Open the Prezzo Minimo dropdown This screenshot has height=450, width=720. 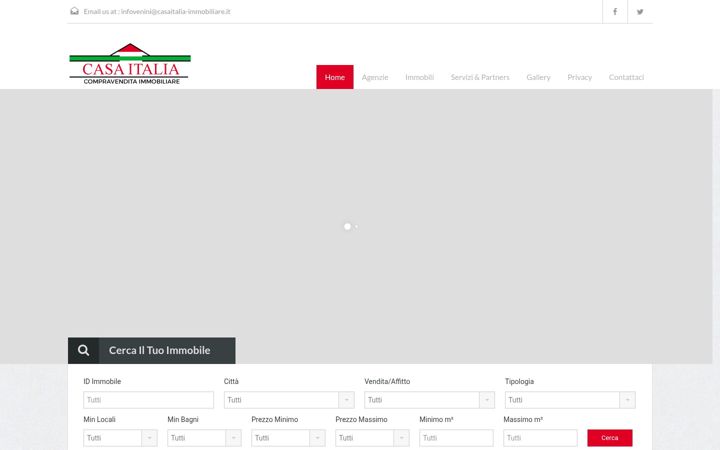[x=288, y=438]
